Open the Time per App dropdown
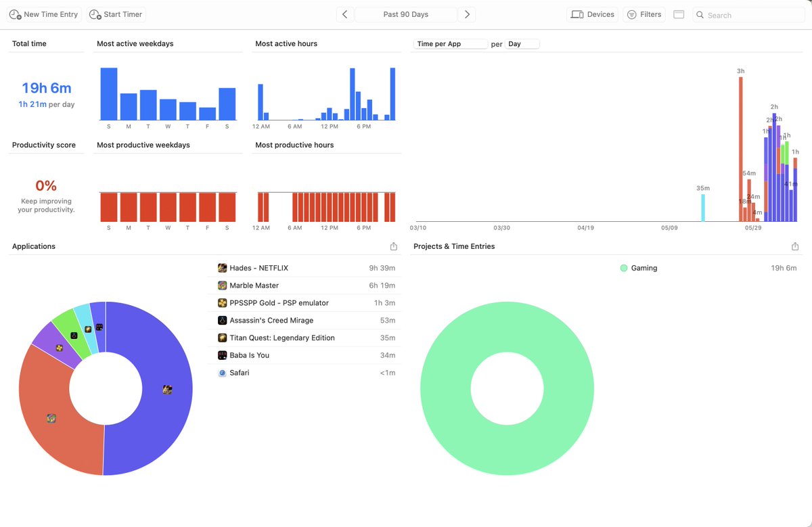 [x=451, y=44]
